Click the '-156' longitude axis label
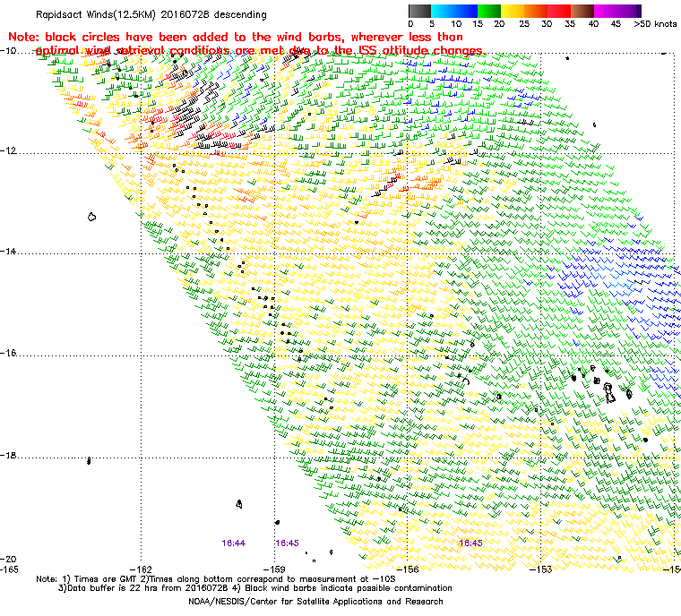 (x=408, y=569)
